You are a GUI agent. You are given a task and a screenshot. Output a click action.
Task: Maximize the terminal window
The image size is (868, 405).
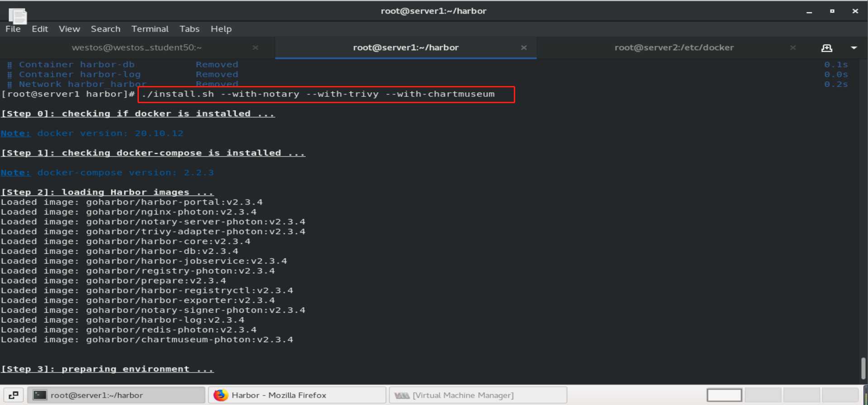[832, 11]
